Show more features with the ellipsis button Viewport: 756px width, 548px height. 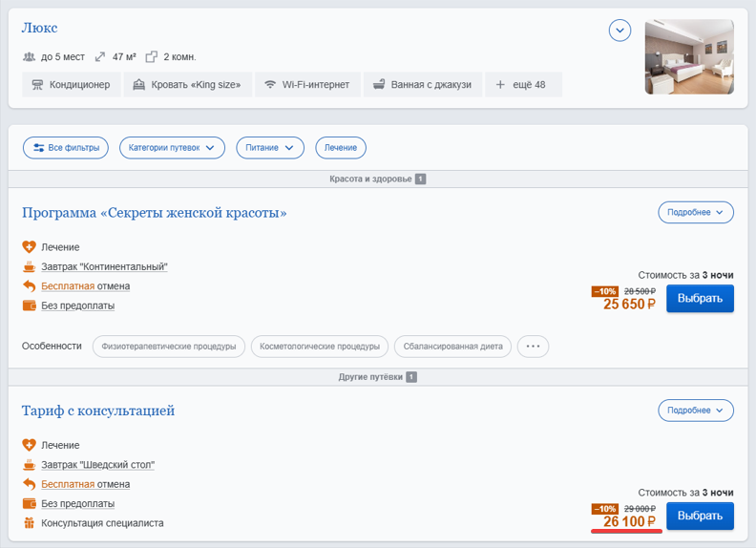533,347
